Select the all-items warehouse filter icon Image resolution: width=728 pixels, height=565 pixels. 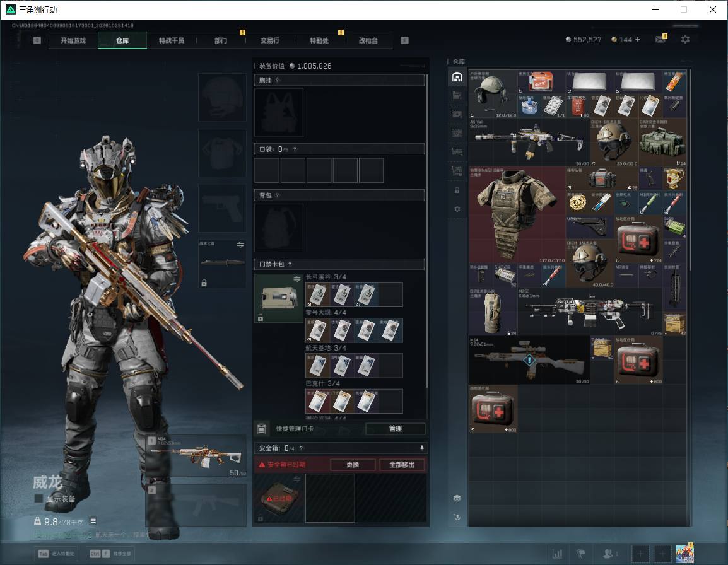457,76
